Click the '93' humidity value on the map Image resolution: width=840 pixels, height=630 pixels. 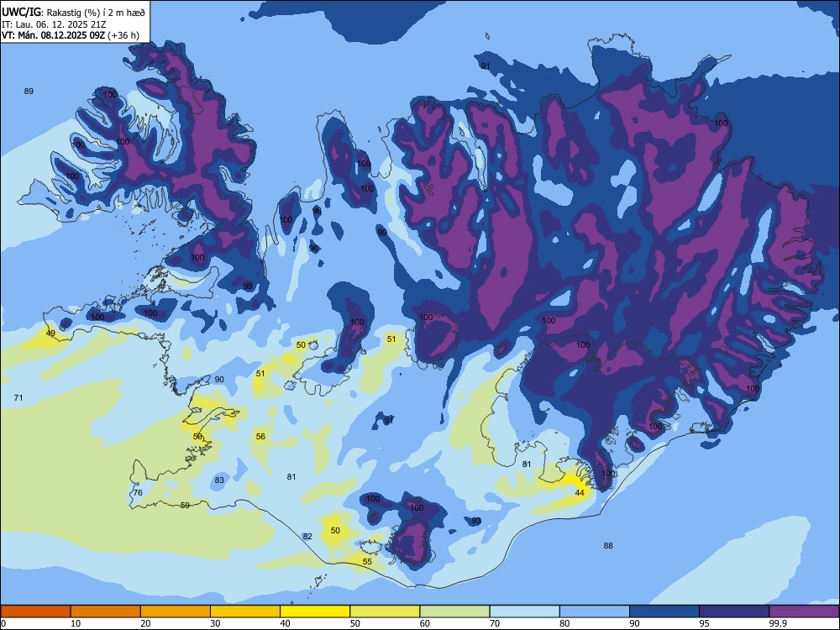pos(476,521)
